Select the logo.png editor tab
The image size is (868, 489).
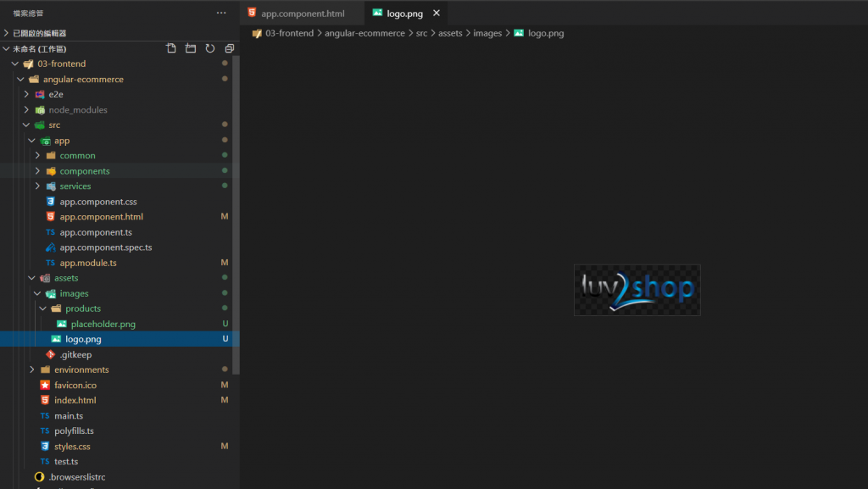pos(404,14)
